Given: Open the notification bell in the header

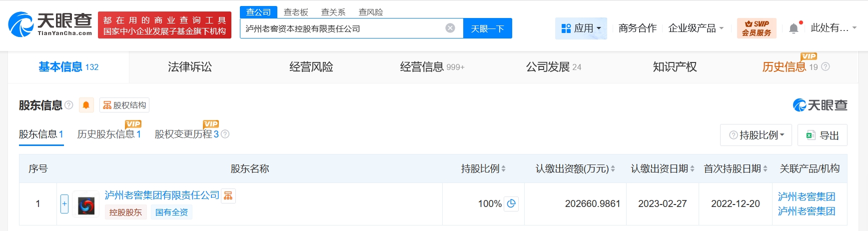Looking at the screenshot, I should click(794, 28).
